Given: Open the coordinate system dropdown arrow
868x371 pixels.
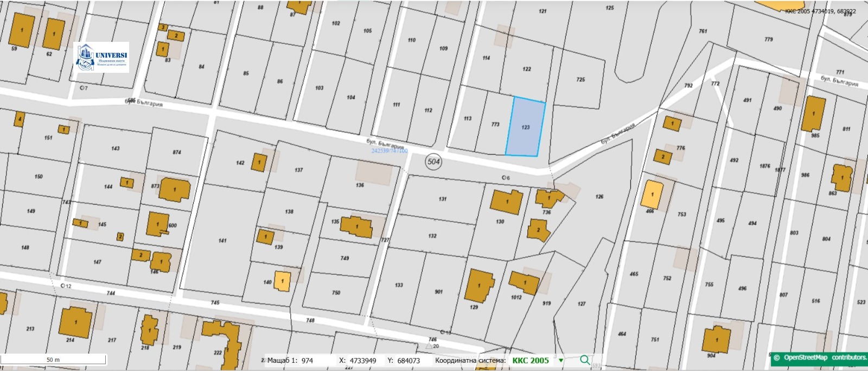Looking at the screenshot, I should [x=561, y=361].
